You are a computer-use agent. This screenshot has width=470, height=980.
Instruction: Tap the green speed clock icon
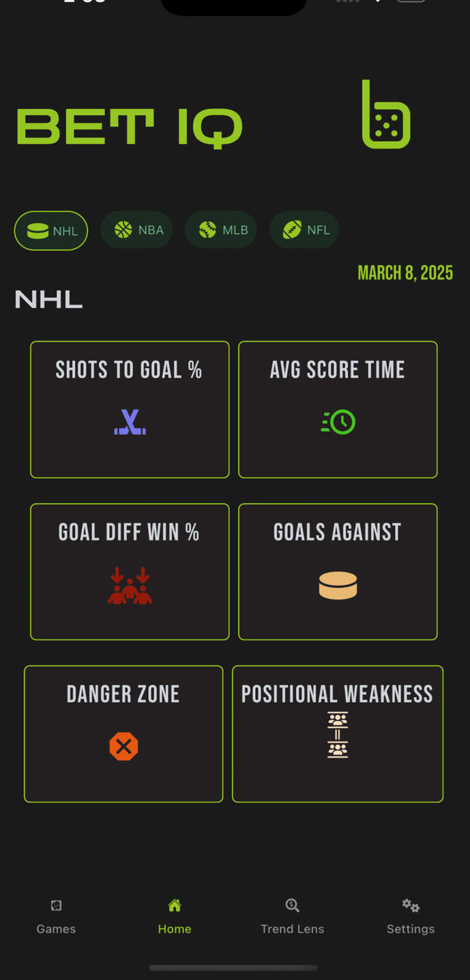coord(338,423)
